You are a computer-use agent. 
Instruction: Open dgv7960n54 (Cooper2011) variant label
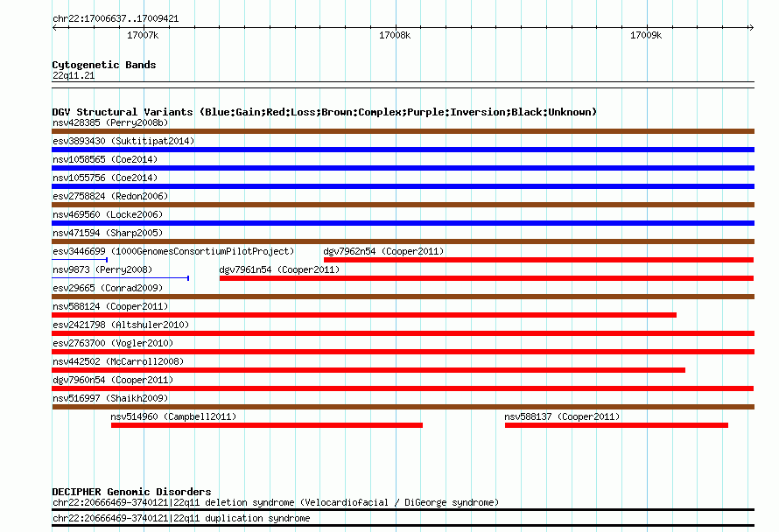[113, 380]
